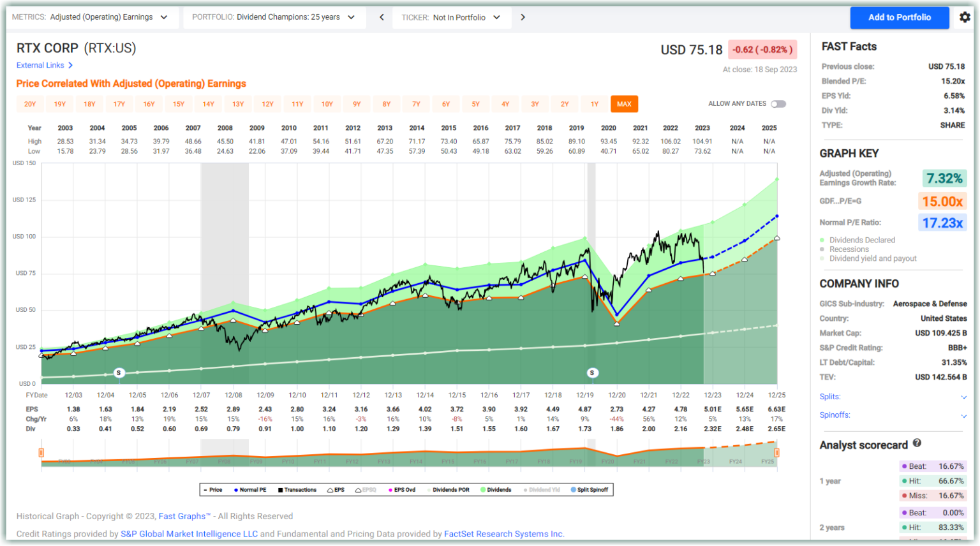Viewport: 980px width, 546px height.
Task: Expand the Spinoffs section
Action: tap(893, 415)
